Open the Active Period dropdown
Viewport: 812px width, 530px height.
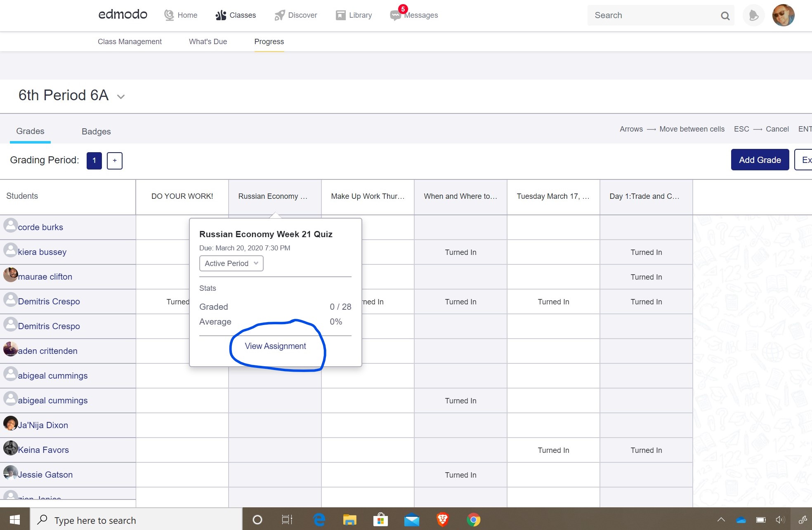click(x=231, y=264)
